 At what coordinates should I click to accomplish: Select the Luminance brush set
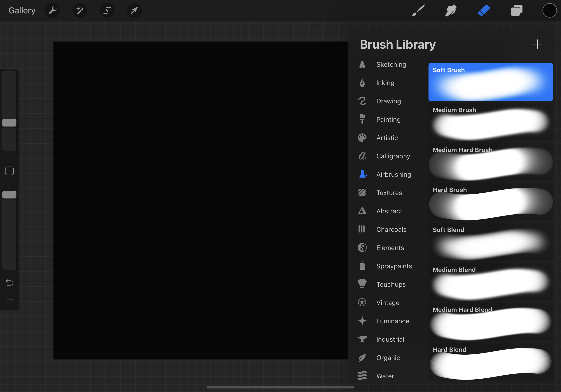point(393,321)
